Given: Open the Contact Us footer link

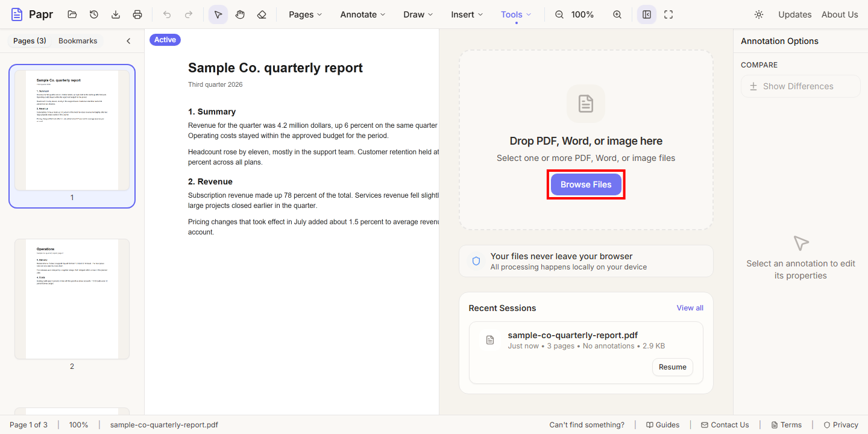Looking at the screenshot, I should (725, 425).
